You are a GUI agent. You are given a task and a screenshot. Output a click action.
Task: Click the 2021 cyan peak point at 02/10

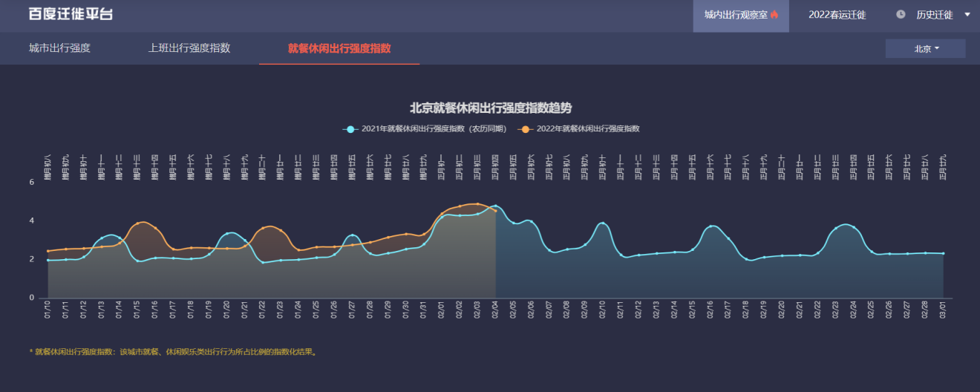coord(603,223)
